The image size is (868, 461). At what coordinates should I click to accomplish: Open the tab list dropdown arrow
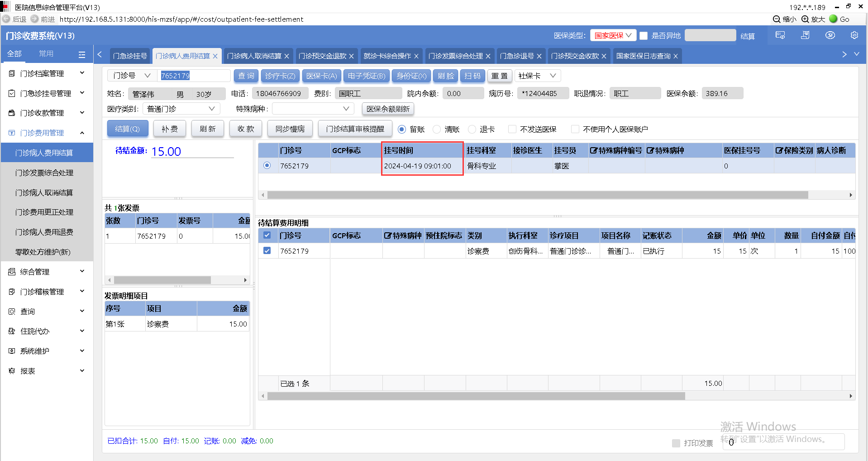857,54
